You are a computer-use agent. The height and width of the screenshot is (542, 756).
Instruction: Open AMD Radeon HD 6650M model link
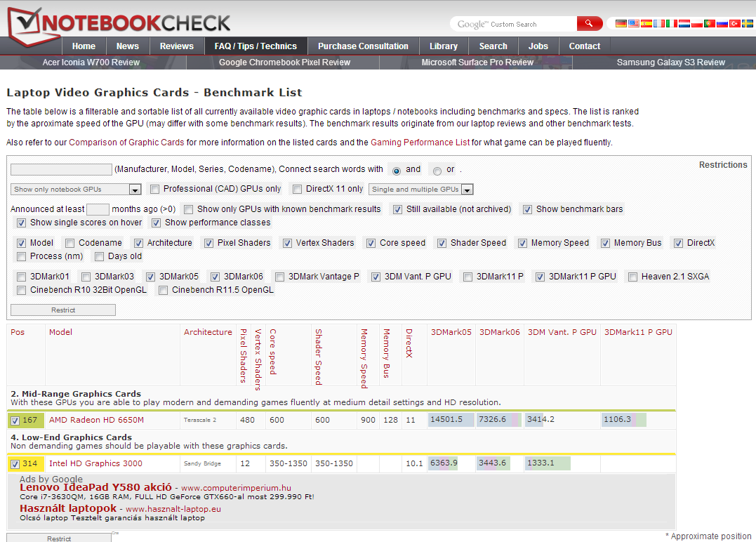pyautogui.click(x=96, y=420)
